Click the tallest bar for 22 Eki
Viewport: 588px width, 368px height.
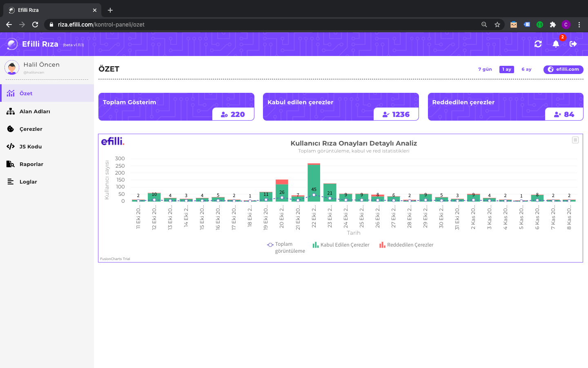(x=314, y=180)
